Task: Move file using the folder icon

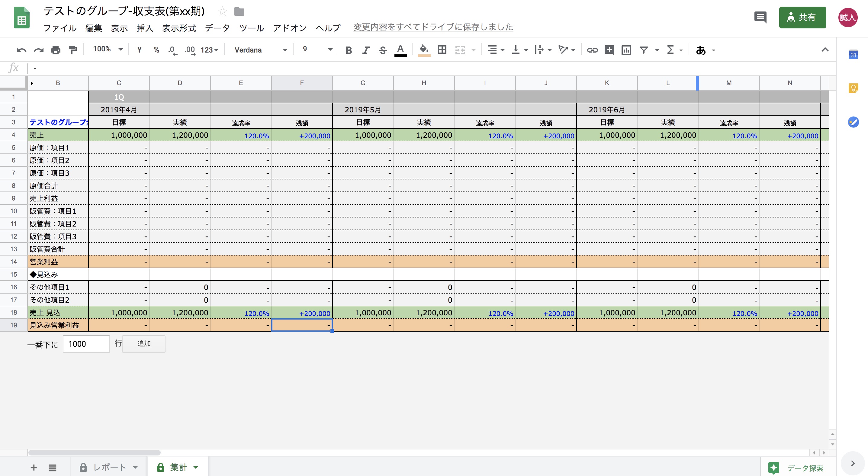Action: tap(239, 12)
